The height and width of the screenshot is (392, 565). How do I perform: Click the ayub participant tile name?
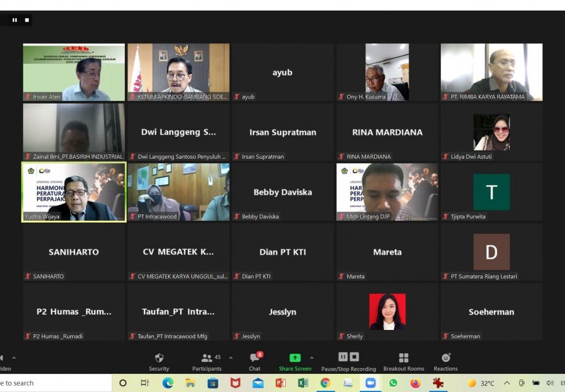(282, 72)
